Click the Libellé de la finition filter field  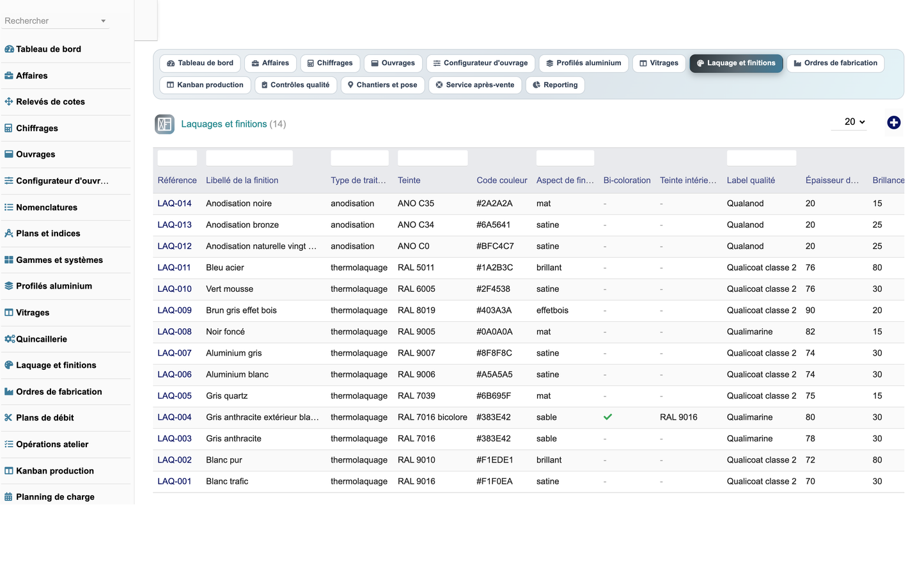point(249,158)
